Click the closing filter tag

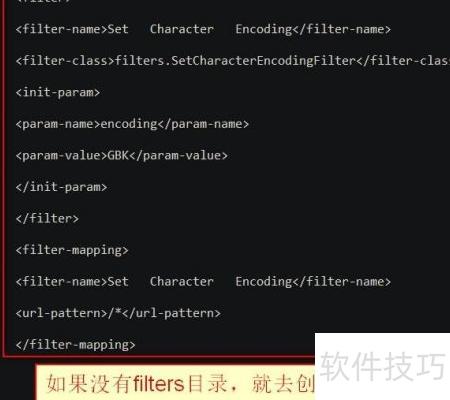(x=47, y=219)
